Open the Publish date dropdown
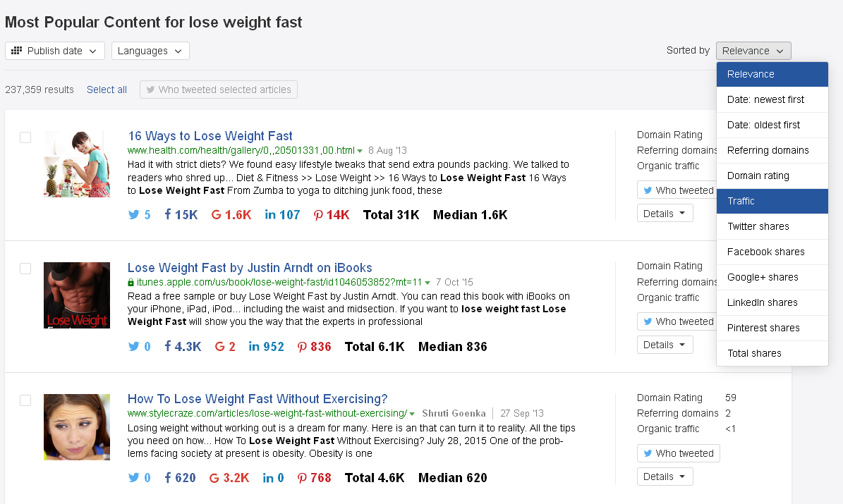 (x=55, y=51)
